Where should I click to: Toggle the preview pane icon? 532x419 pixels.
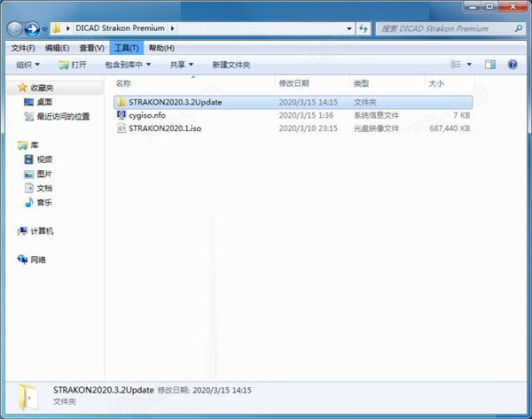click(x=490, y=64)
